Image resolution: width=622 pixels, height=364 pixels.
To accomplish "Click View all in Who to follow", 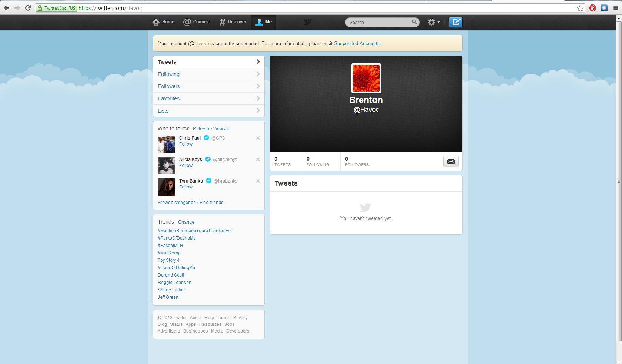I will tap(221, 129).
